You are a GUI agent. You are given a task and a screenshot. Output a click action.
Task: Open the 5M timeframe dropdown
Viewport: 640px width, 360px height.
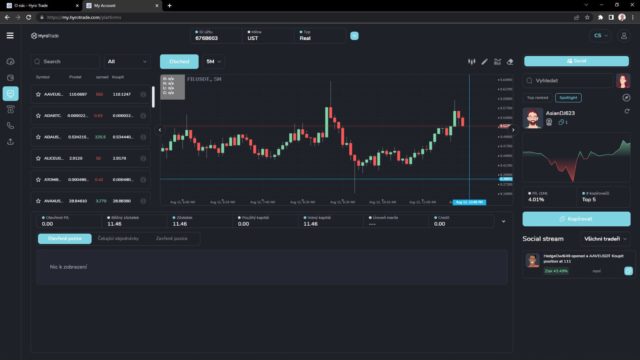213,62
